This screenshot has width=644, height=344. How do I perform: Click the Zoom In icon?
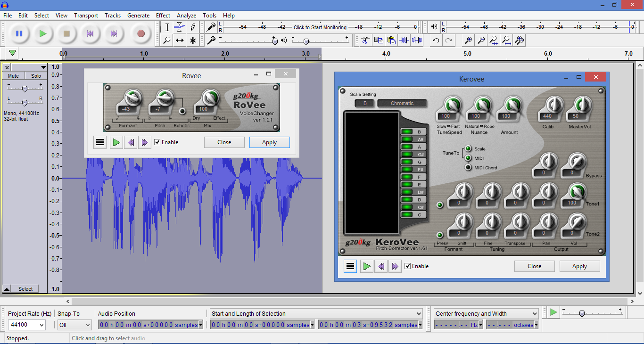[468, 41]
